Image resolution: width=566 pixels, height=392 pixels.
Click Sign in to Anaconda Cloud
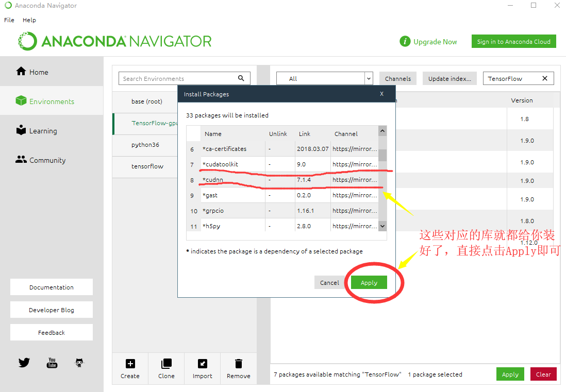[x=513, y=42]
